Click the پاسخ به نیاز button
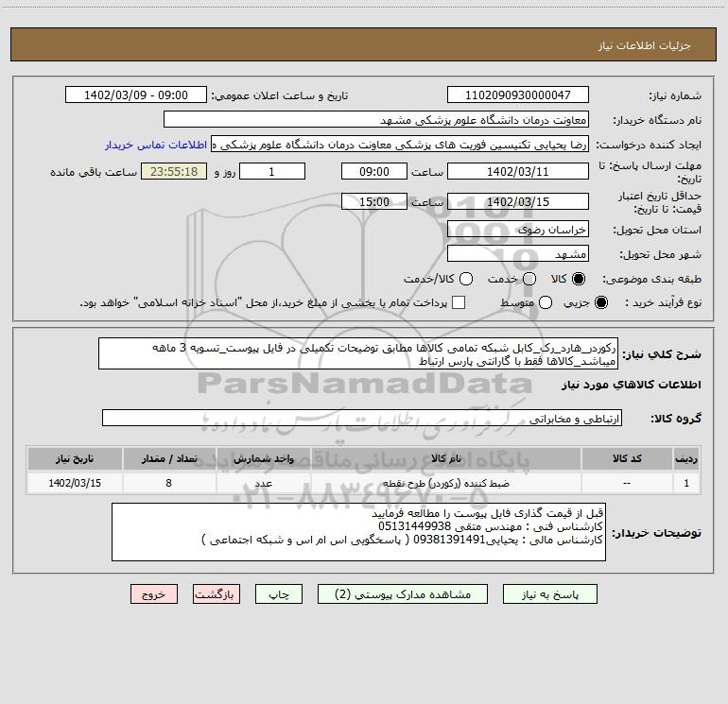This screenshot has height=704, width=728. 549,594
